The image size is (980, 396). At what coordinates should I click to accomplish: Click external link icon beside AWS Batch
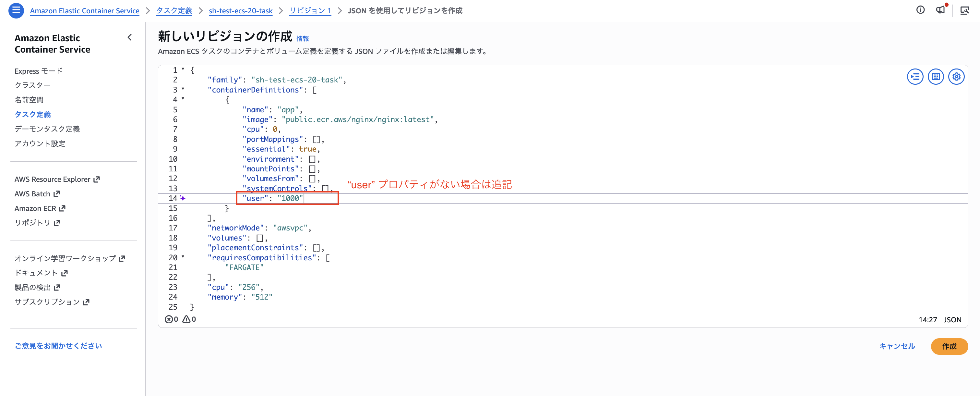coord(57,194)
